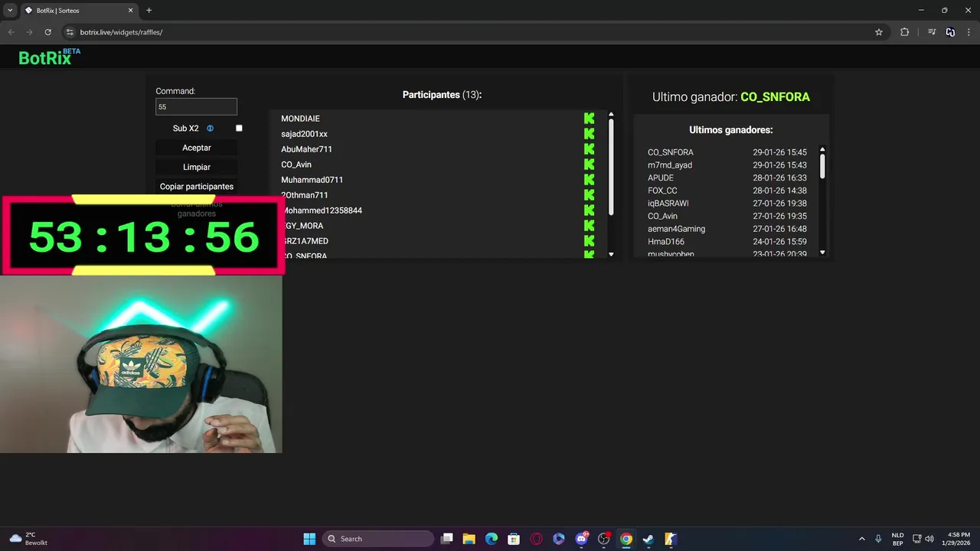Click past winner HmaD166
Viewport: 980px width, 551px height.
click(666, 242)
